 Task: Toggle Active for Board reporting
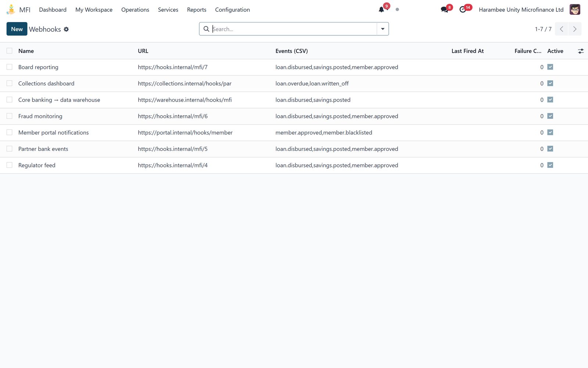pos(550,67)
